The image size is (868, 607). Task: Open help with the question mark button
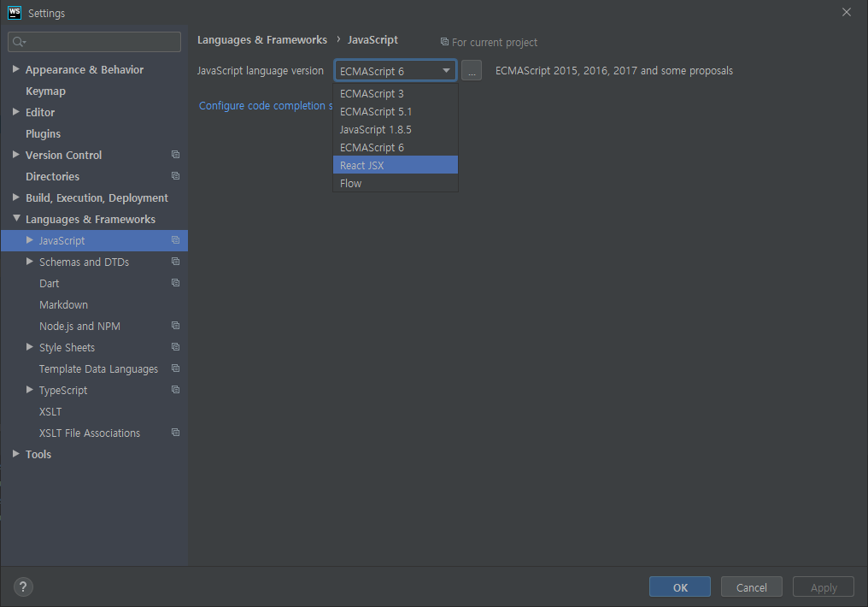(x=23, y=587)
